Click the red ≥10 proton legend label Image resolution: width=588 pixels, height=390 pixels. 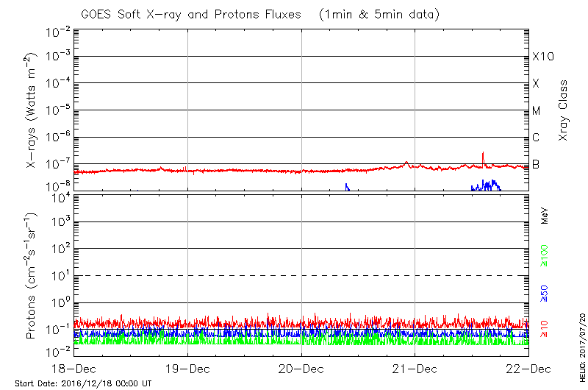[545, 328]
